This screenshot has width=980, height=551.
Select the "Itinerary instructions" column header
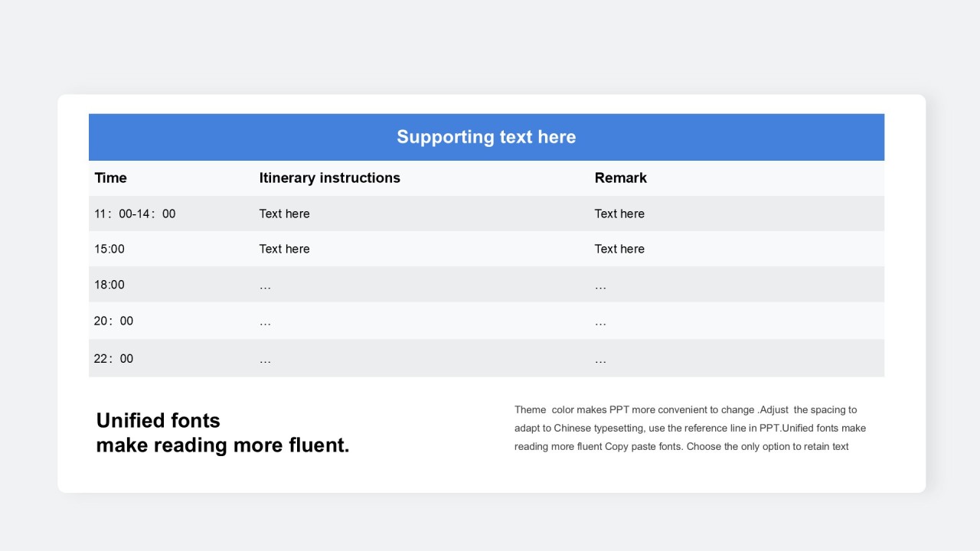coord(329,178)
